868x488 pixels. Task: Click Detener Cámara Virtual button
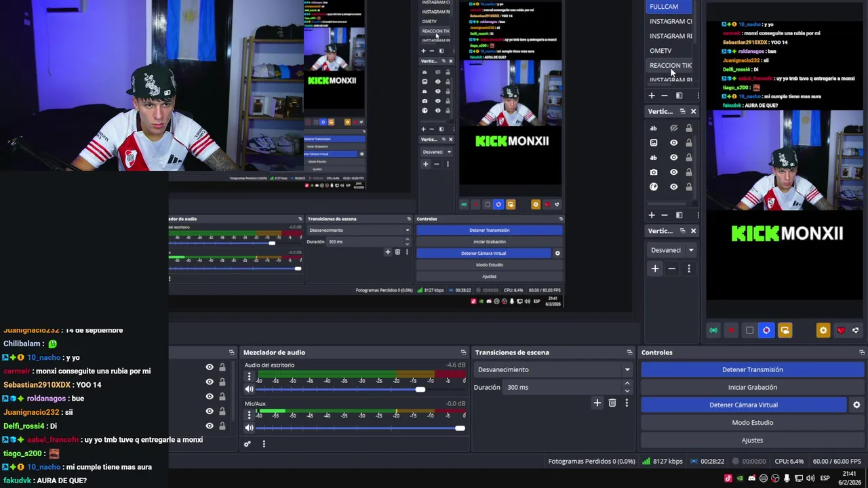(743, 405)
